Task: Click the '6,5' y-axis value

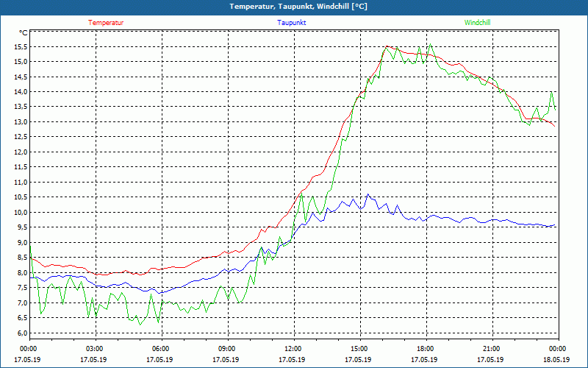Action: (23, 318)
